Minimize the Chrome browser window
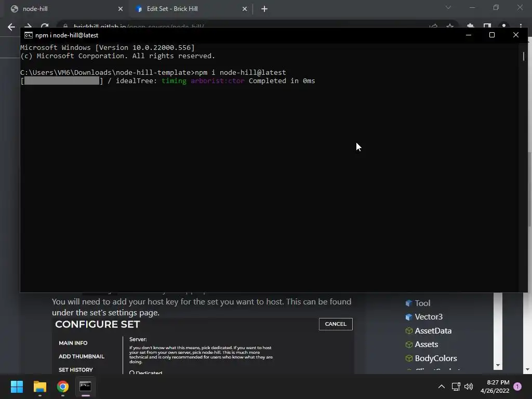 pyautogui.click(x=472, y=7)
